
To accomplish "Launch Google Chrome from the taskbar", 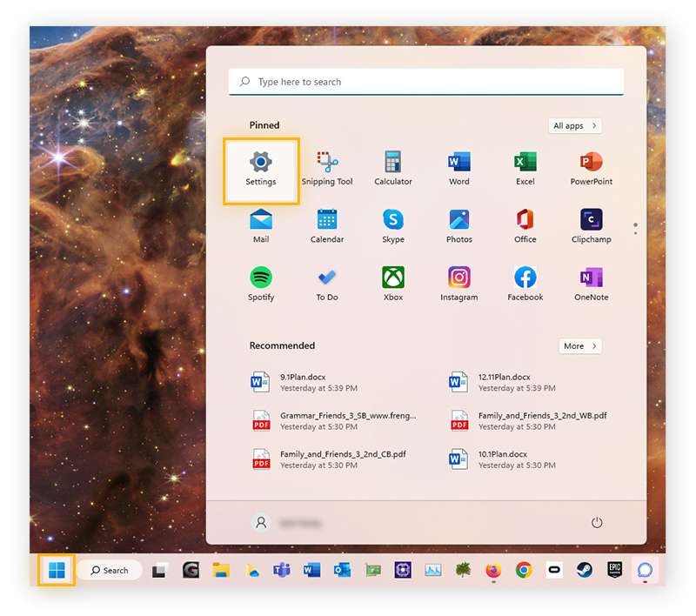I will coord(523,570).
